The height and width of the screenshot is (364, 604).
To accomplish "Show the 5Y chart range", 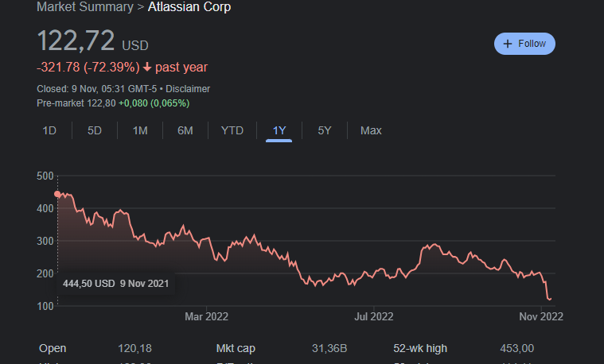I will [x=325, y=131].
